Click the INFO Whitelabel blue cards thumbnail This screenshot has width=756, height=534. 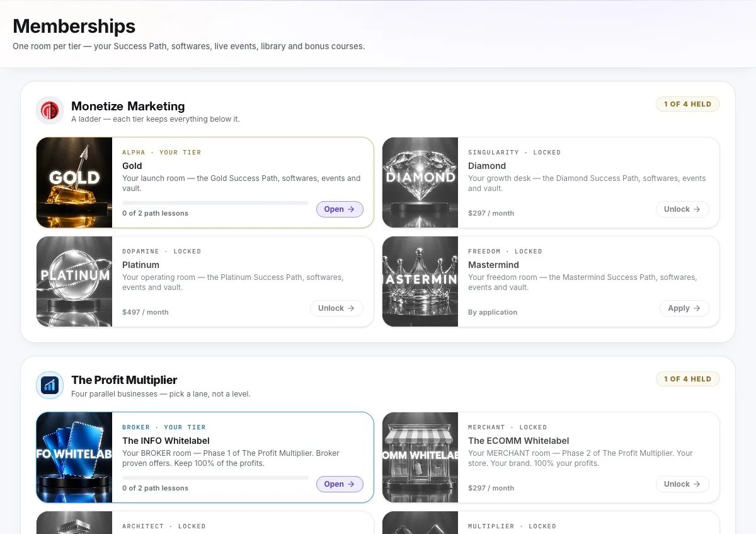click(74, 458)
